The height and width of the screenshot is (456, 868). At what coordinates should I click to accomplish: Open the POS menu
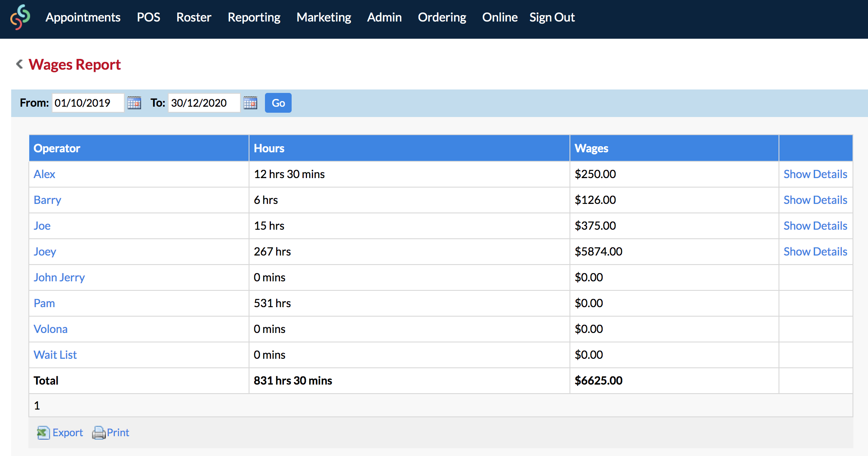click(x=148, y=17)
